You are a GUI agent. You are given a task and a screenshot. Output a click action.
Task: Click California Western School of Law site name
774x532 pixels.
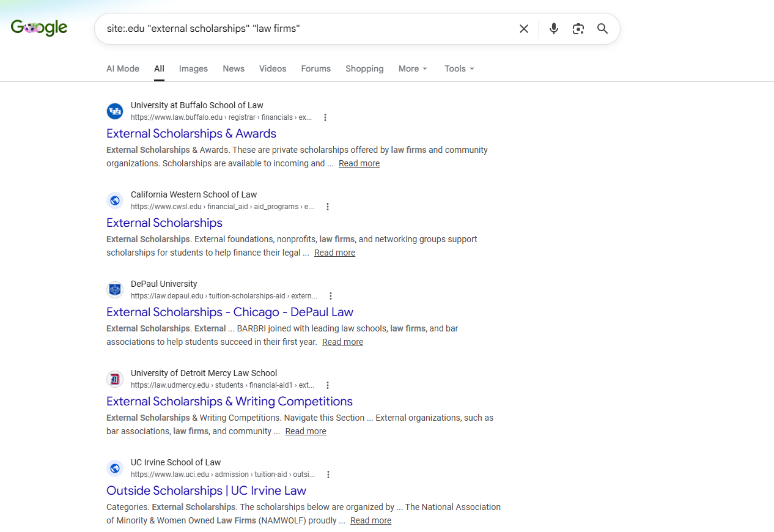click(x=194, y=194)
